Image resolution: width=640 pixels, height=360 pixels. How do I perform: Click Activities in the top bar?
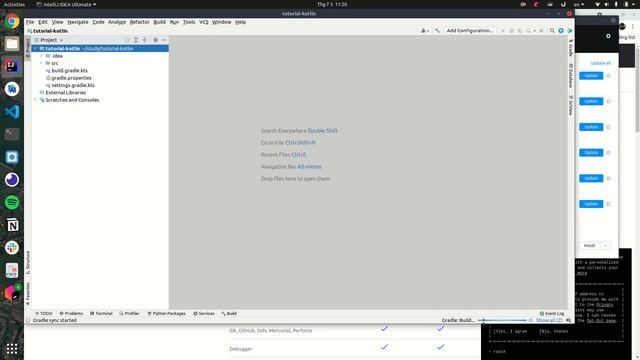coord(14,4)
